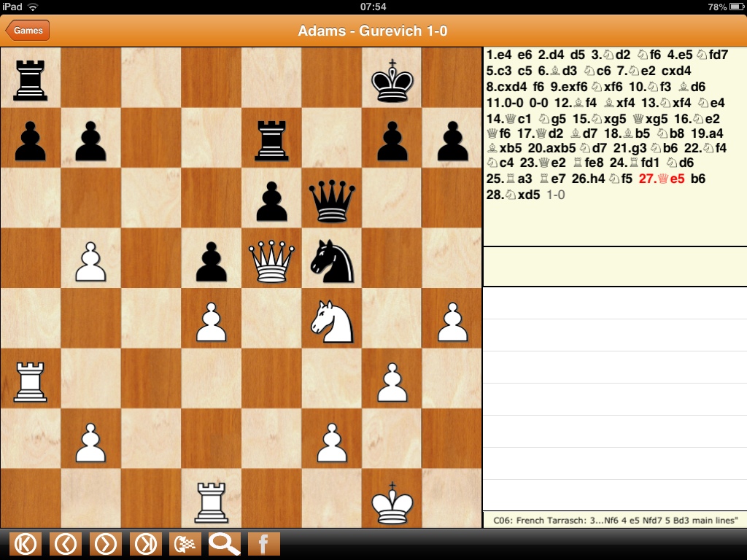Tap the black rook on e7

click(271, 139)
